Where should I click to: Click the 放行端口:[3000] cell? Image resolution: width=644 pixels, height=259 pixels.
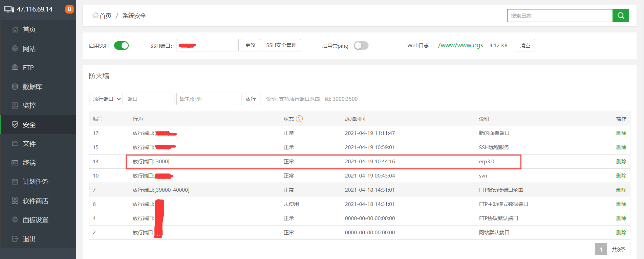click(151, 161)
